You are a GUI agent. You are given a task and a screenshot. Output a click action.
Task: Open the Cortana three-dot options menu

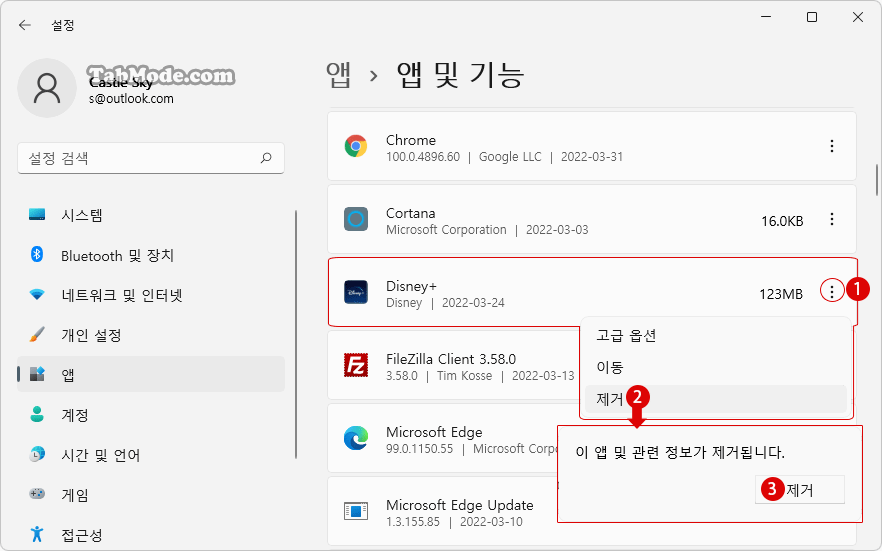832,219
